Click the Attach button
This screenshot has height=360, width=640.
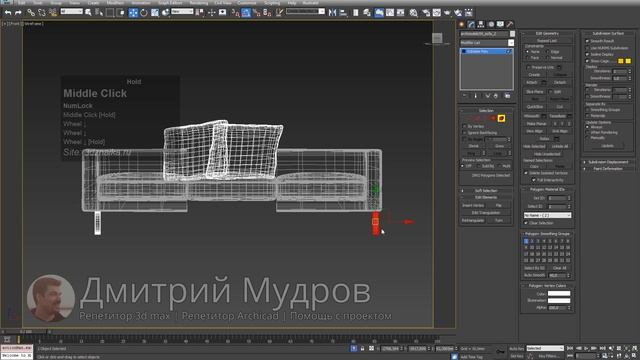click(531, 82)
